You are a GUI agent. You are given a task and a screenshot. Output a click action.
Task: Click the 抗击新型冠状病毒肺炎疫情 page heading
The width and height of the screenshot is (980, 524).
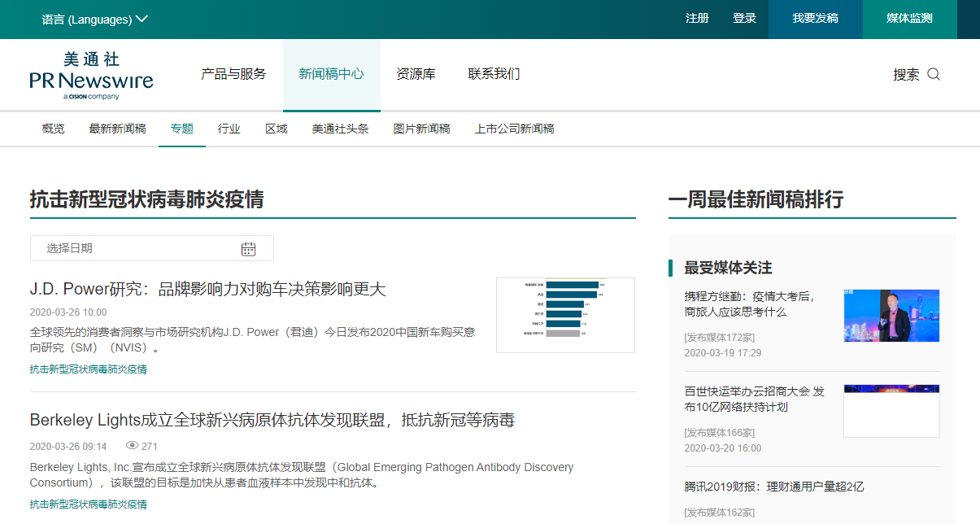pyautogui.click(x=147, y=199)
